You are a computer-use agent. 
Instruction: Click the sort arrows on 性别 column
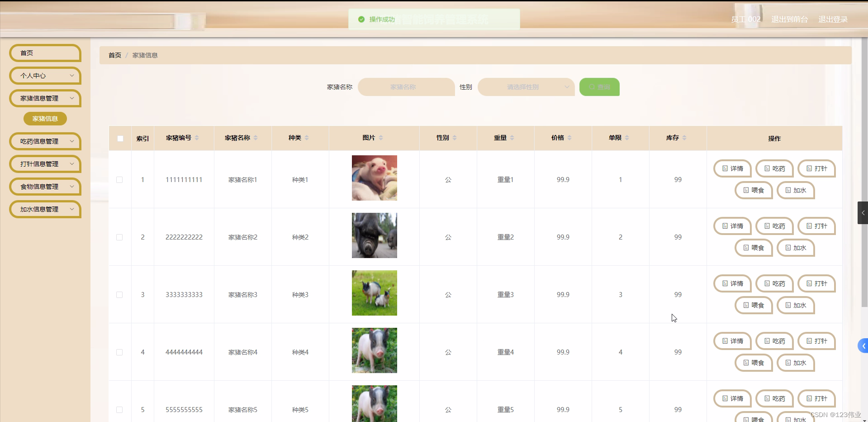tap(455, 138)
